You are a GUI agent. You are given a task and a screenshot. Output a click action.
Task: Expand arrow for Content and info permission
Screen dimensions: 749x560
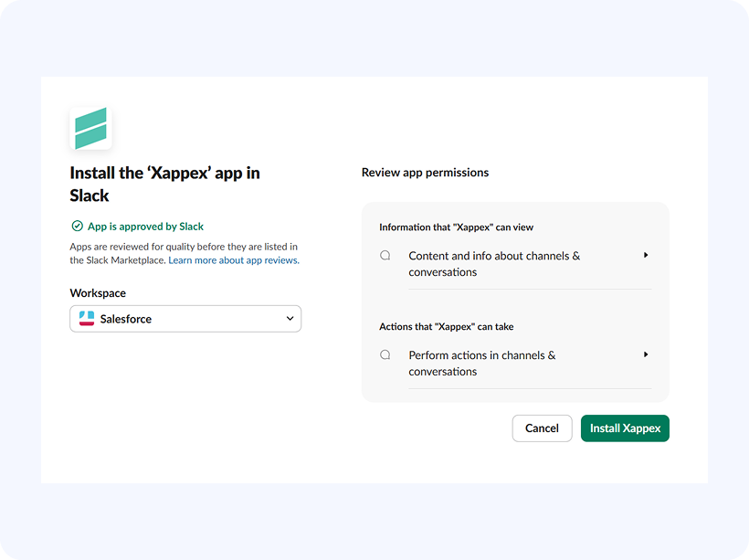(646, 256)
